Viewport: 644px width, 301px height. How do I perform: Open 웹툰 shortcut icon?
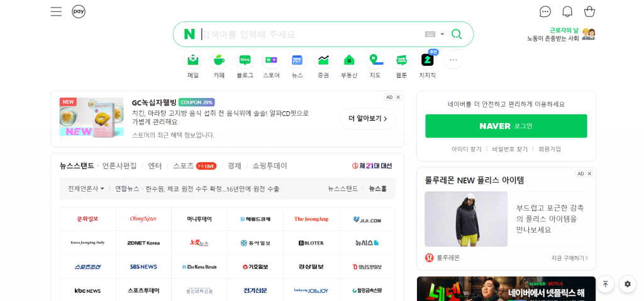point(401,60)
